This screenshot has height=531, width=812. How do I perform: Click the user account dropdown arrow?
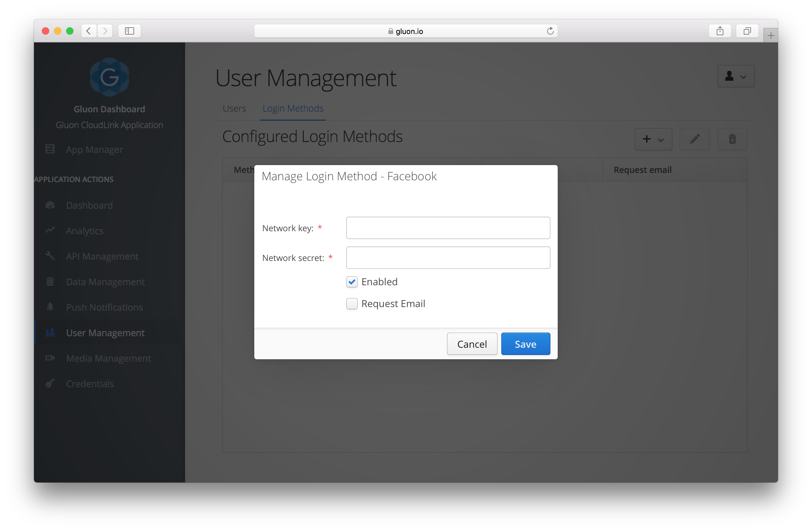coord(743,76)
